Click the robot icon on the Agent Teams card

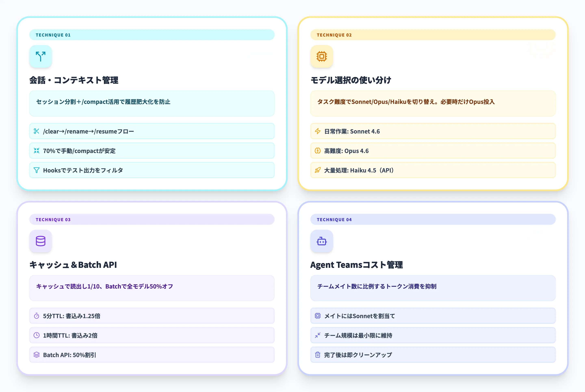tap(322, 241)
